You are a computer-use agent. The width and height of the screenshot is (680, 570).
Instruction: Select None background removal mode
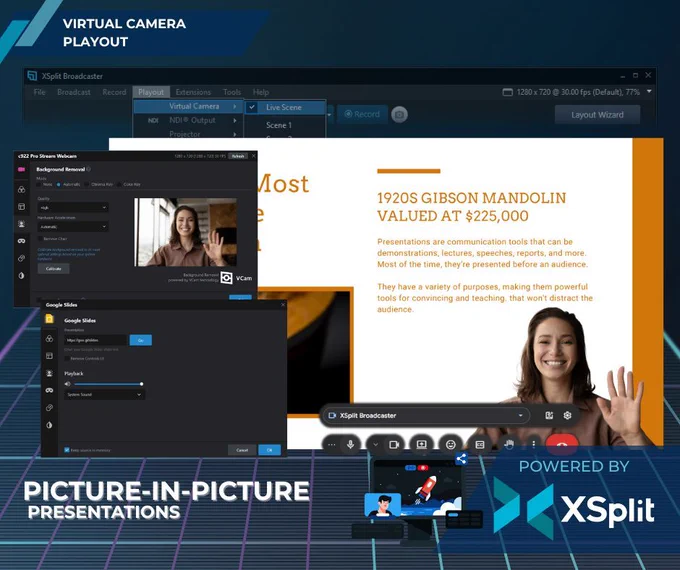(39, 184)
